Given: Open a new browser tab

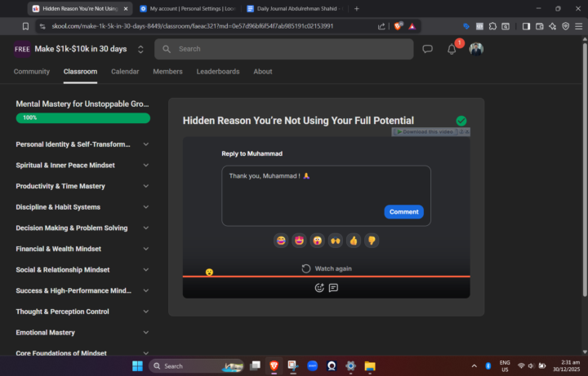Looking at the screenshot, I should tap(357, 9).
